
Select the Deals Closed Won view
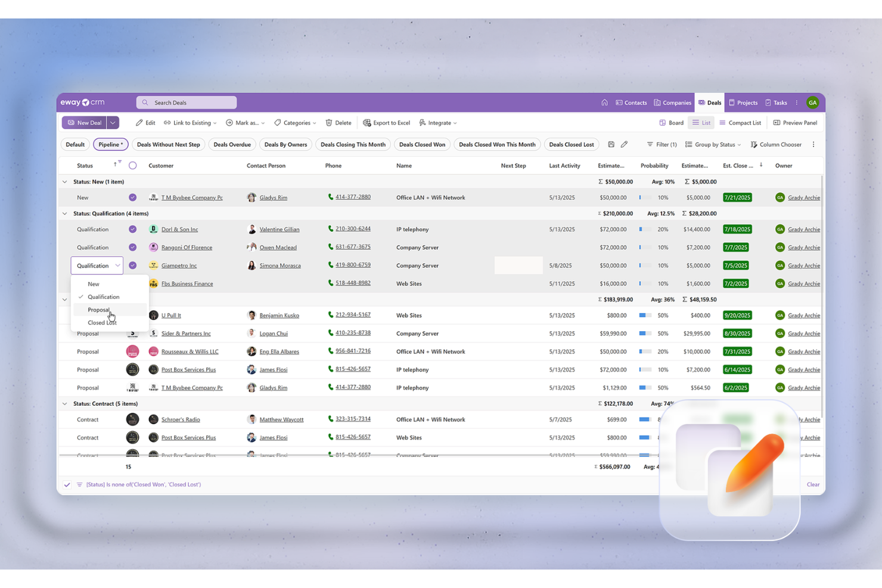coord(422,144)
